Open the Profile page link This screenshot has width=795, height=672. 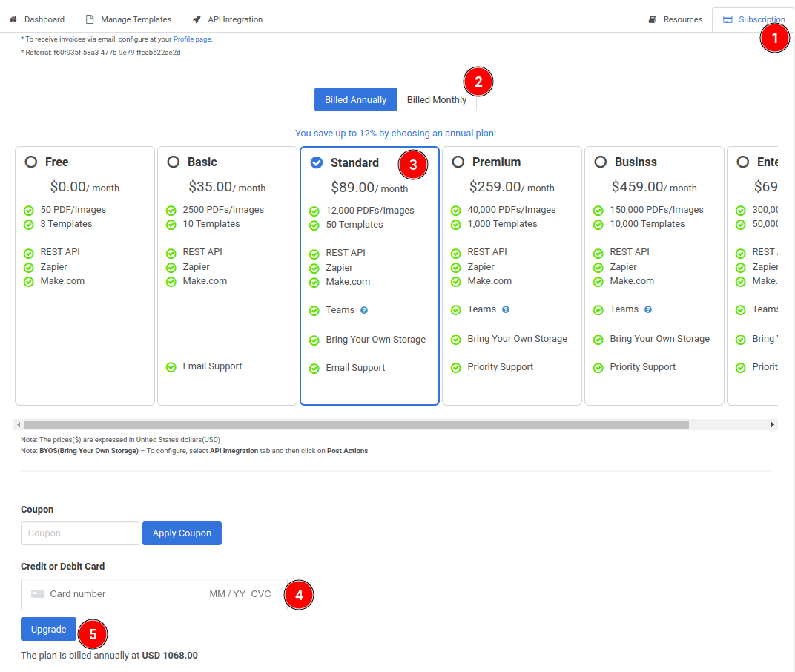(192, 39)
